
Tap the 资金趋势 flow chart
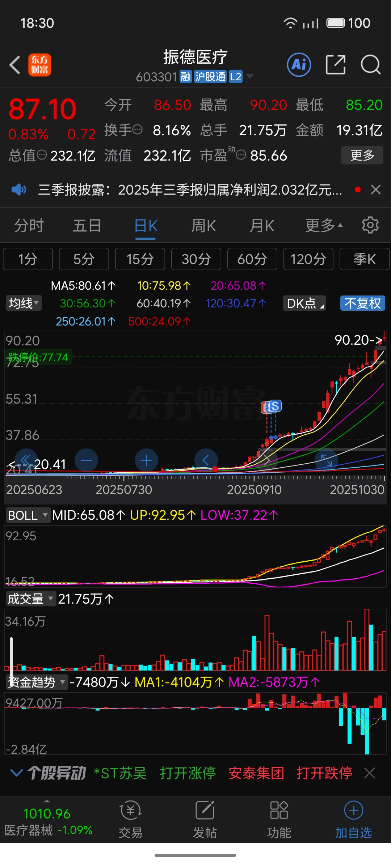click(x=195, y=723)
